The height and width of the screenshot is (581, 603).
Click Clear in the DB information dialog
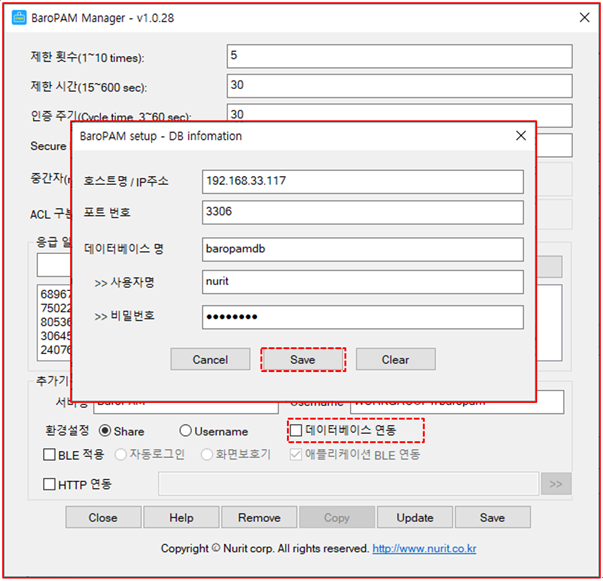click(x=396, y=360)
